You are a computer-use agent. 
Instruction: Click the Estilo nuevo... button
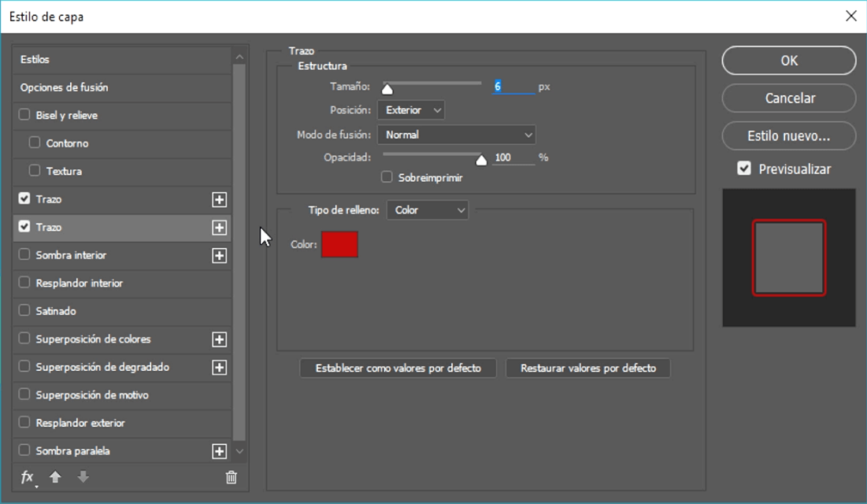pyautogui.click(x=789, y=135)
